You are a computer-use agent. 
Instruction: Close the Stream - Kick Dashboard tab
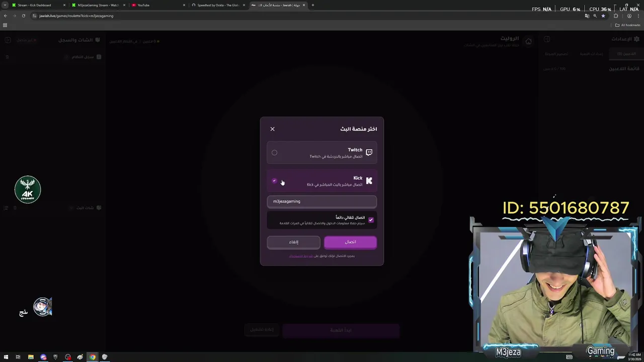[x=64, y=5]
